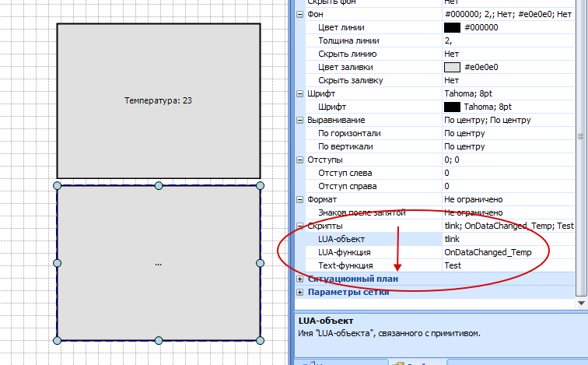Select the LUA-функция OnDataChanged_Temp field
Screen dimensions: 588x365
pyautogui.click(x=506, y=252)
